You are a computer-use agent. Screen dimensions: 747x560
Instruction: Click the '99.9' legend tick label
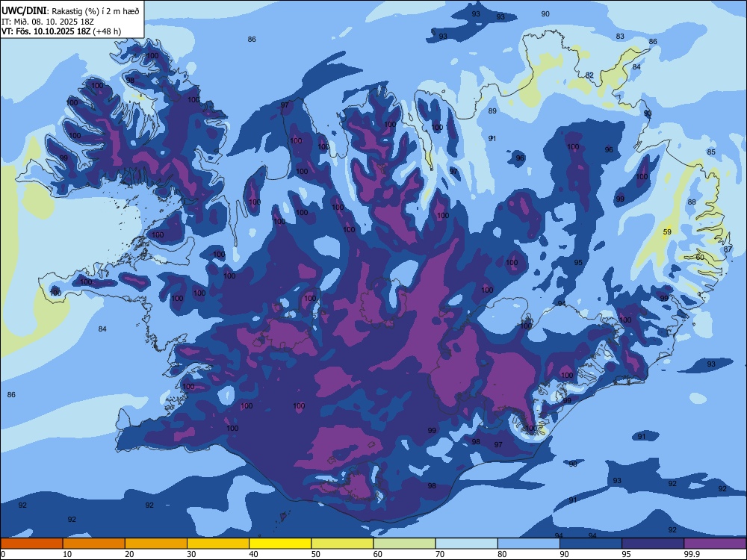(692, 554)
